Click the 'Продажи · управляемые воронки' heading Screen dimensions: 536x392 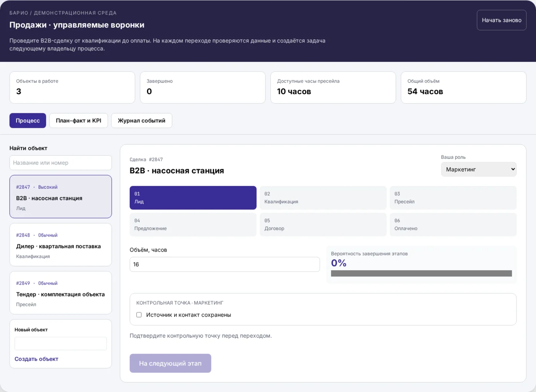click(x=77, y=25)
